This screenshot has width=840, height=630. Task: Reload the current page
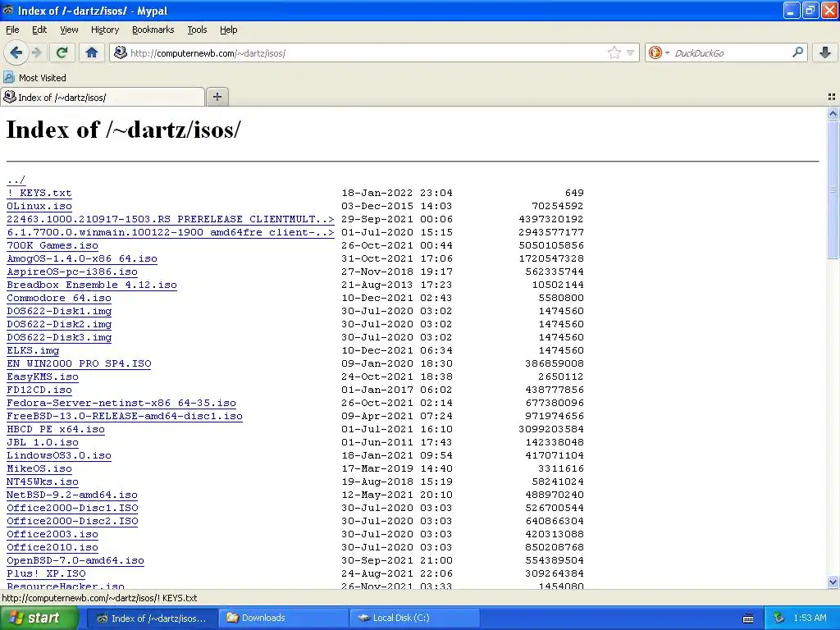[62, 52]
